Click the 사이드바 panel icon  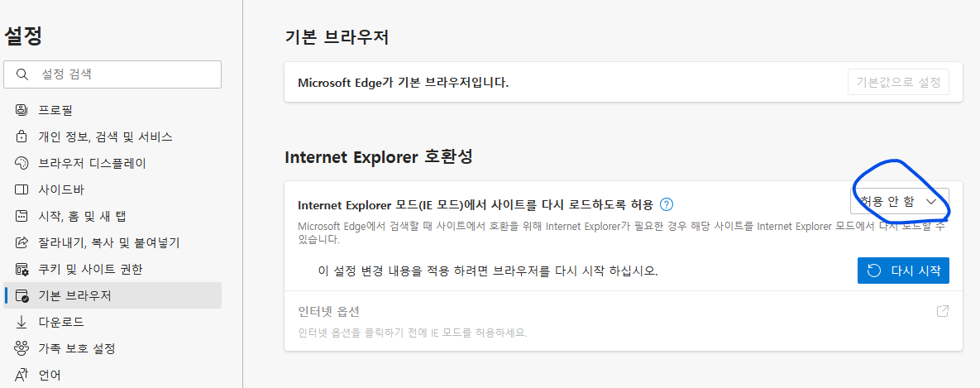(22, 189)
